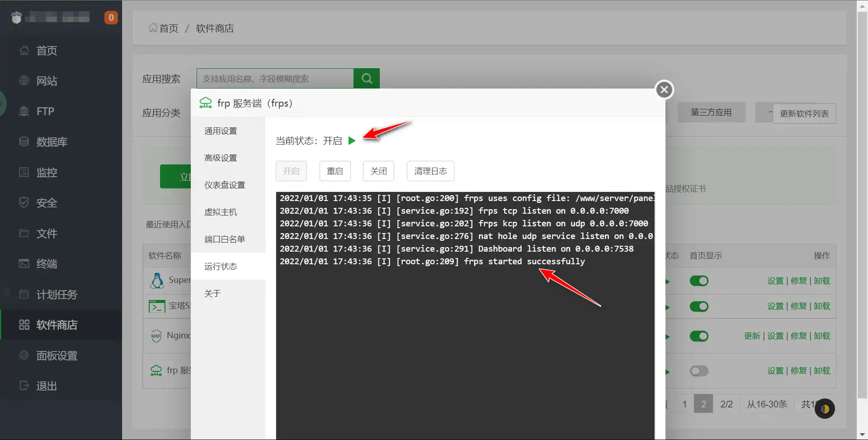Click the 宝塔SSH terminal app icon
This screenshot has width=868, height=440.
click(x=157, y=306)
